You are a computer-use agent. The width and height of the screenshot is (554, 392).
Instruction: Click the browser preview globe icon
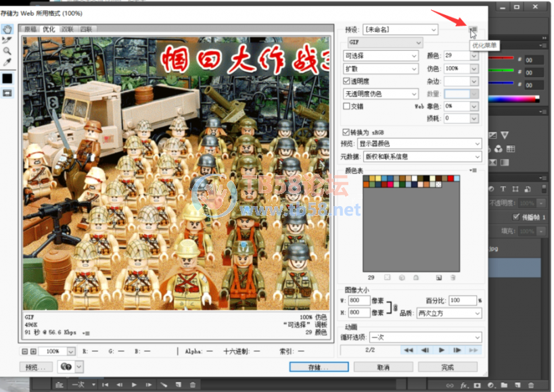coord(66,367)
